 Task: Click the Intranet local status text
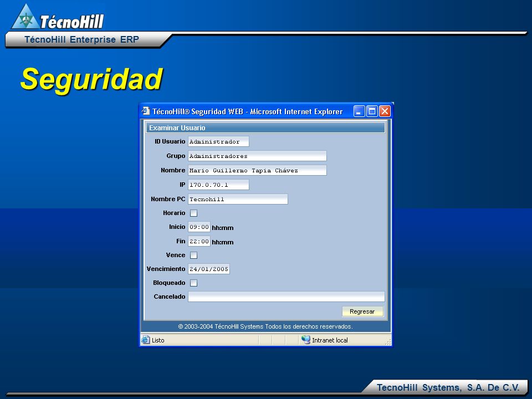point(330,340)
